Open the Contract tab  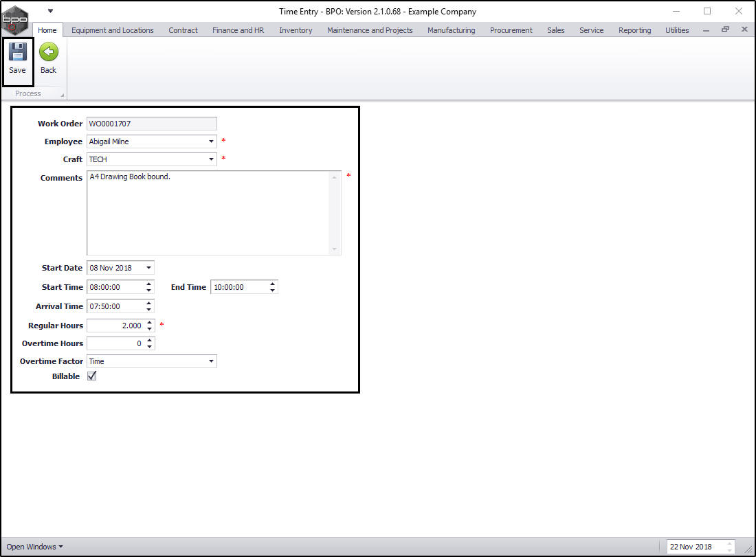(183, 30)
